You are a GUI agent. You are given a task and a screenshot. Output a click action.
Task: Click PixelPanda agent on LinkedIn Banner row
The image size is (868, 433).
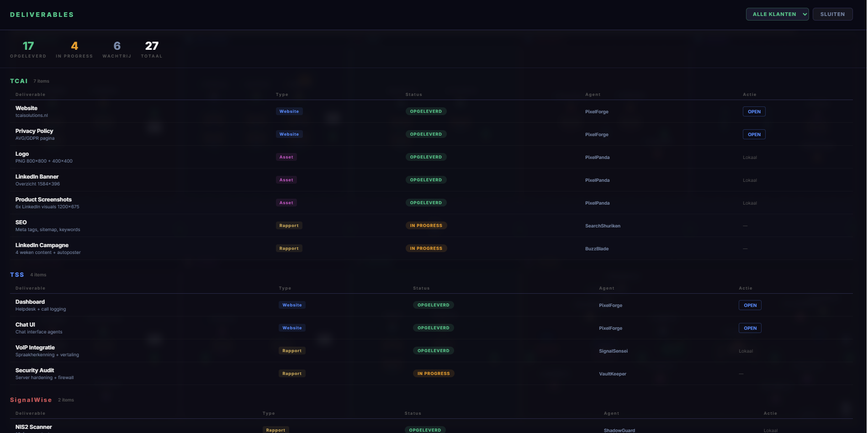597,180
